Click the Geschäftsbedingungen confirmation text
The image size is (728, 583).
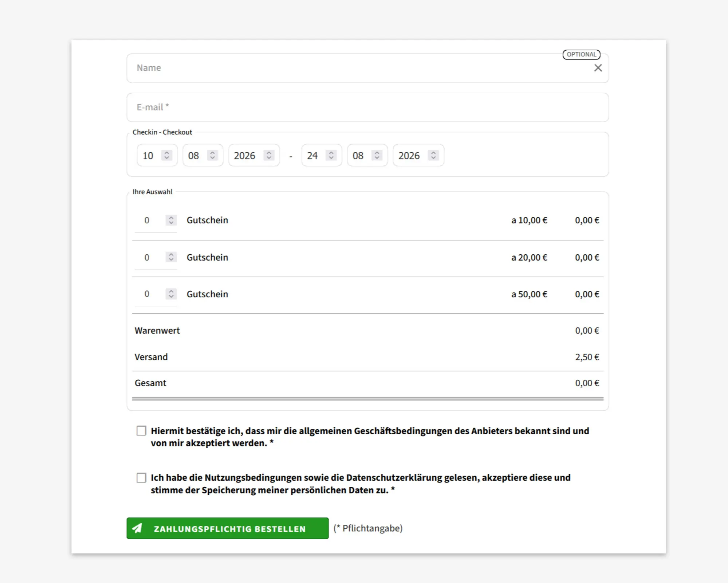point(370,437)
